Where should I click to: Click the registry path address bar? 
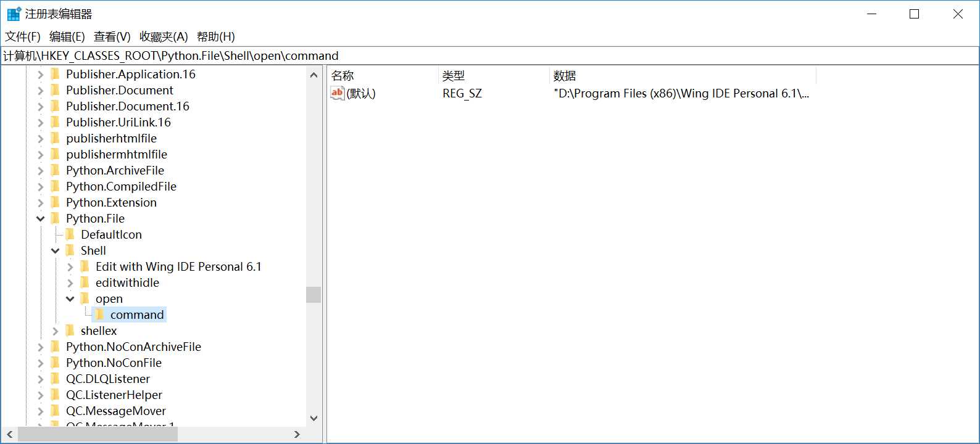(490, 55)
